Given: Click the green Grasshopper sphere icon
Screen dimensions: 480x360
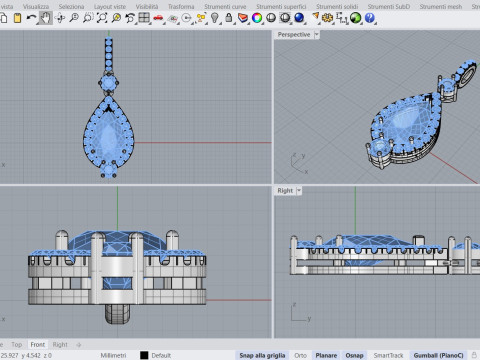Looking at the screenshot, I should (355, 18).
